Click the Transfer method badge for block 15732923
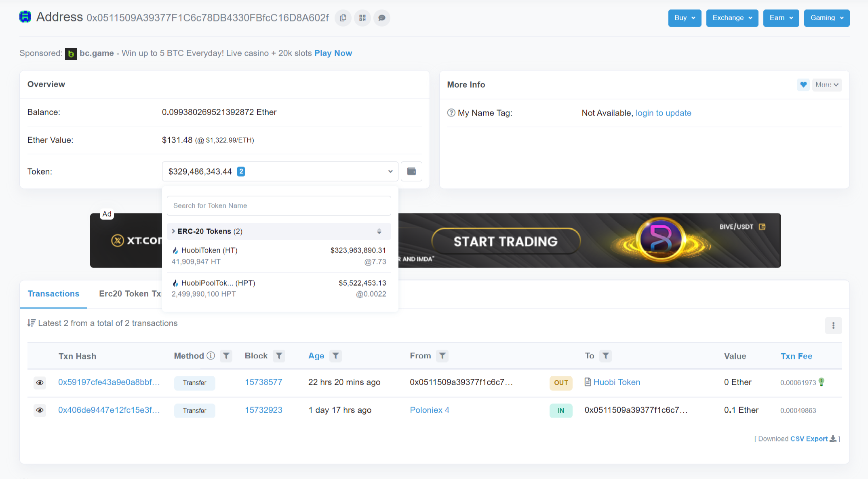 click(194, 411)
